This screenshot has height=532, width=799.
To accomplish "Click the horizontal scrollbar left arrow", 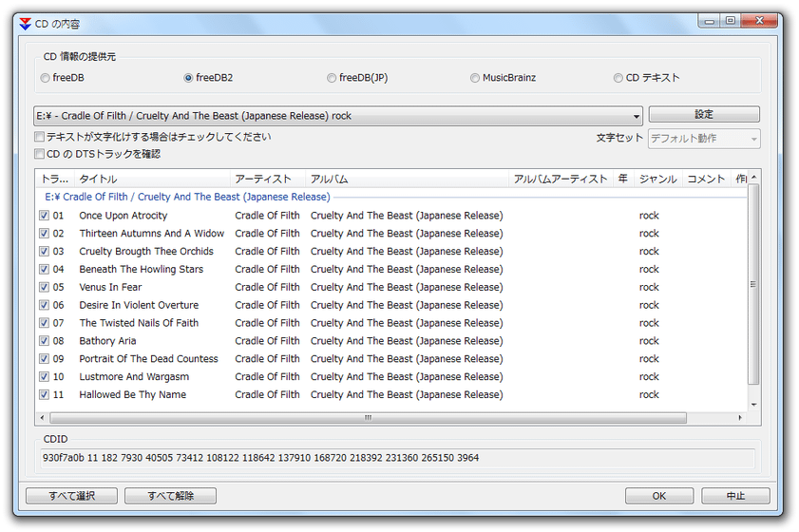I will point(43,418).
